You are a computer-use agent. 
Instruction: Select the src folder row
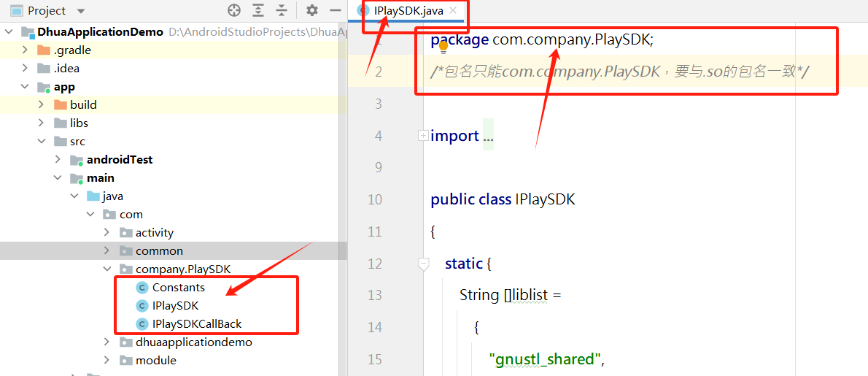(x=174, y=141)
